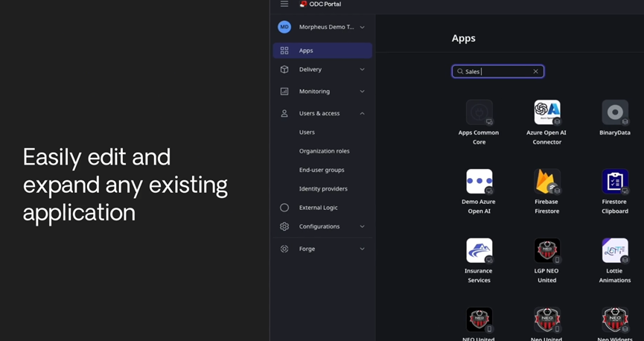The image size is (644, 341).
Task: Expand the Morpheus Demo tenant dropdown
Action: click(363, 27)
